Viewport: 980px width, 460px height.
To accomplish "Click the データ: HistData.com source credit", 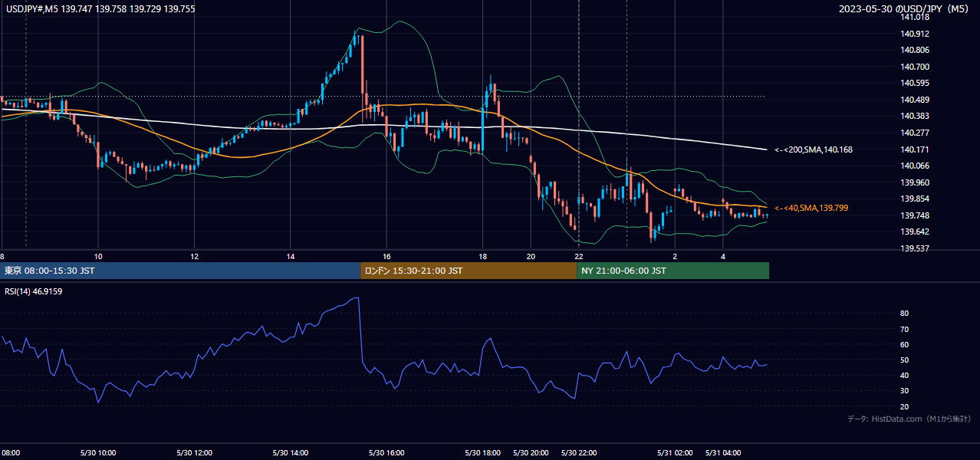I will click(909, 419).
